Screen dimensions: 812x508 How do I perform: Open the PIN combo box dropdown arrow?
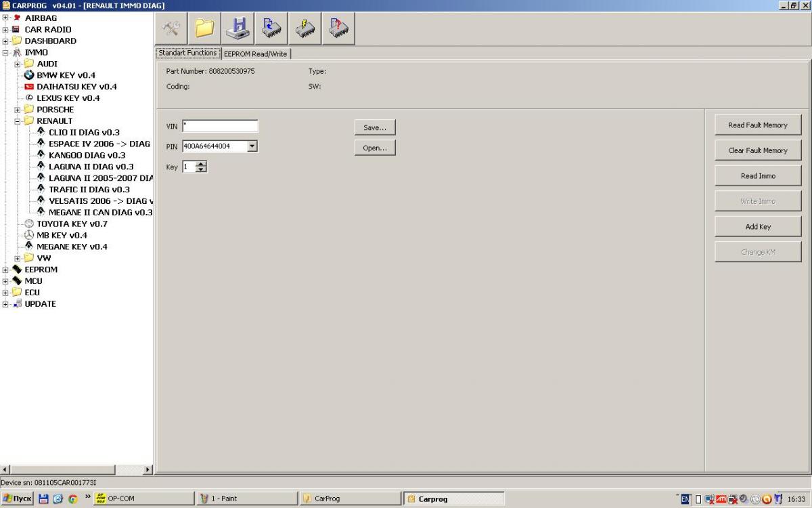coord(252,146)
